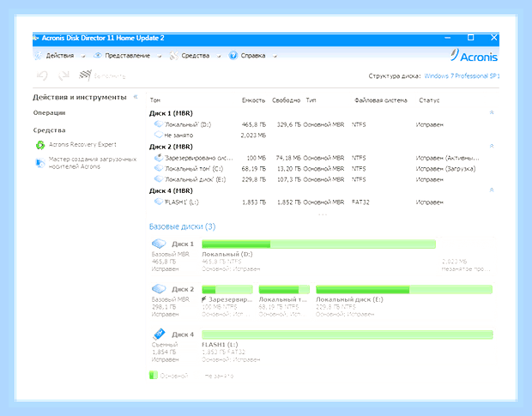Click the Зарезервировано volume flag icon
The image size is (532, 416).
159,158
